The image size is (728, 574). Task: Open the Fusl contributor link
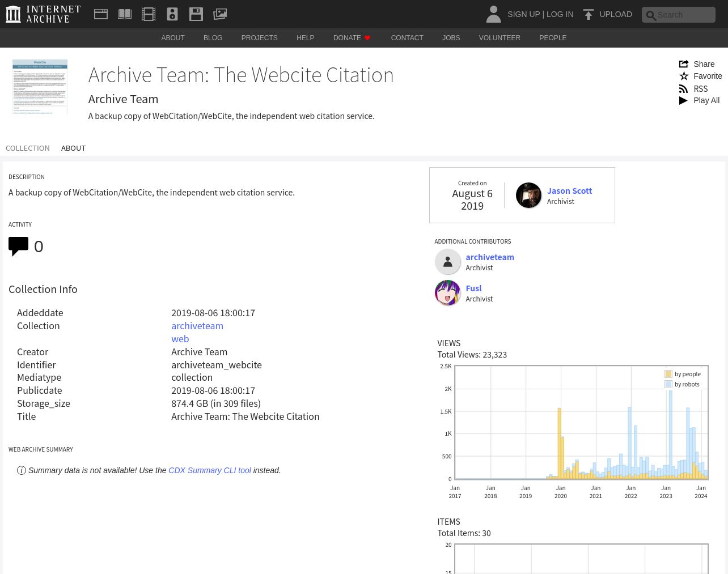(x=473, y=288)
